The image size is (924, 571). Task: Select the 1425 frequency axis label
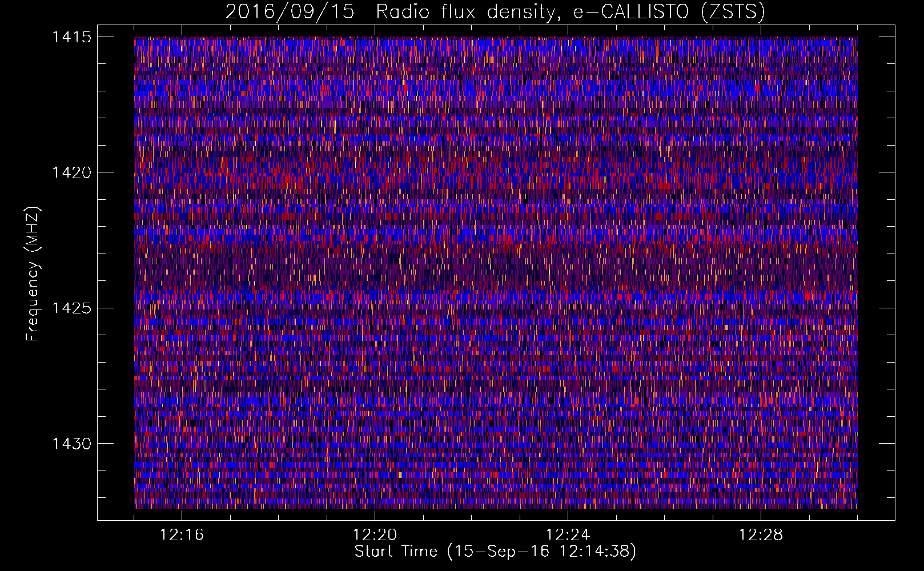[71, 308]
